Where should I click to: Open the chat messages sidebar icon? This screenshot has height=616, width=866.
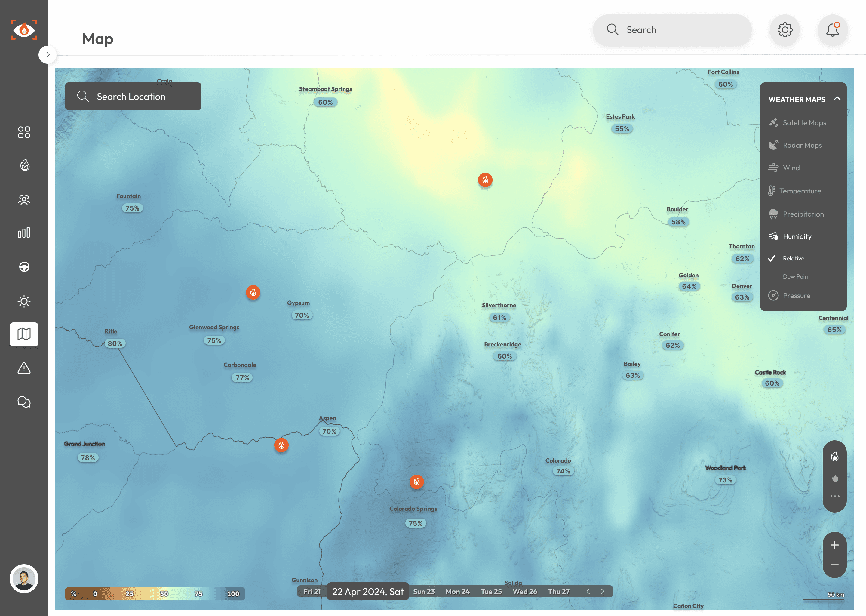pos(24,402)
